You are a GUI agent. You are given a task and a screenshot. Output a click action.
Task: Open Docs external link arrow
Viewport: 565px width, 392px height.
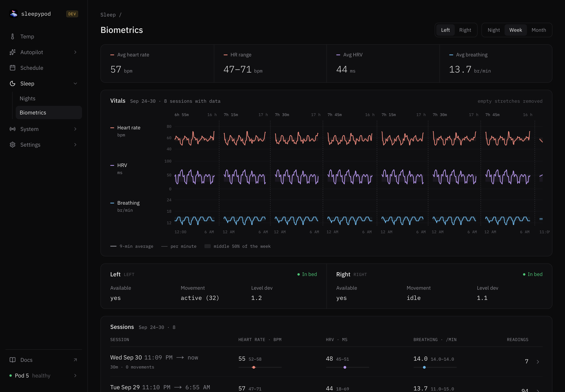(75, 360)
